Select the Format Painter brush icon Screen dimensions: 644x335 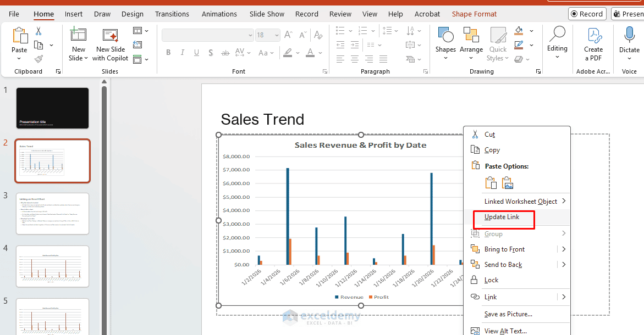coord(38,59)
